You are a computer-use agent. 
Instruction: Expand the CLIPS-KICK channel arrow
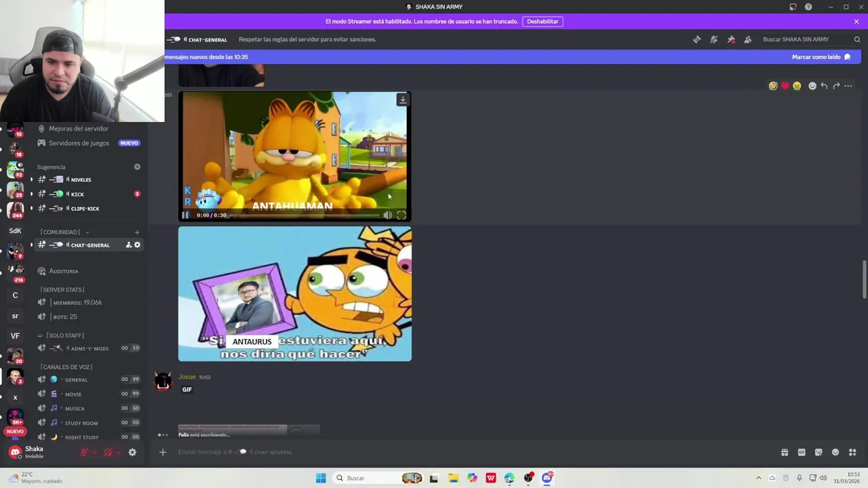coord(31,208)
